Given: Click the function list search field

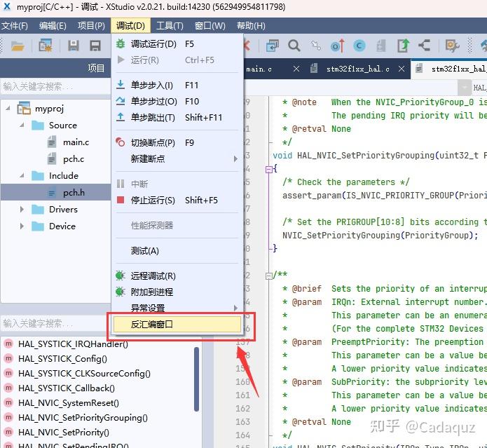Looking at the screenshot, I should pos(54,323).
